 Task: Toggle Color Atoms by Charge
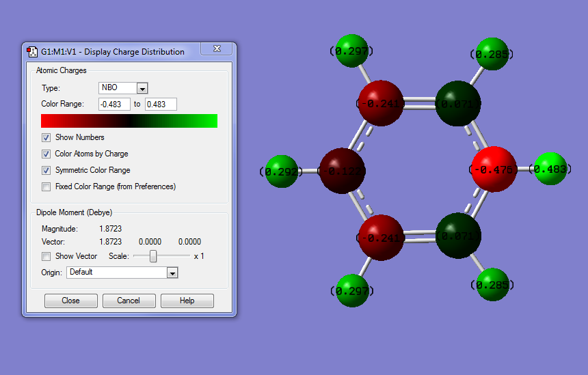click(x=46, y=154)
